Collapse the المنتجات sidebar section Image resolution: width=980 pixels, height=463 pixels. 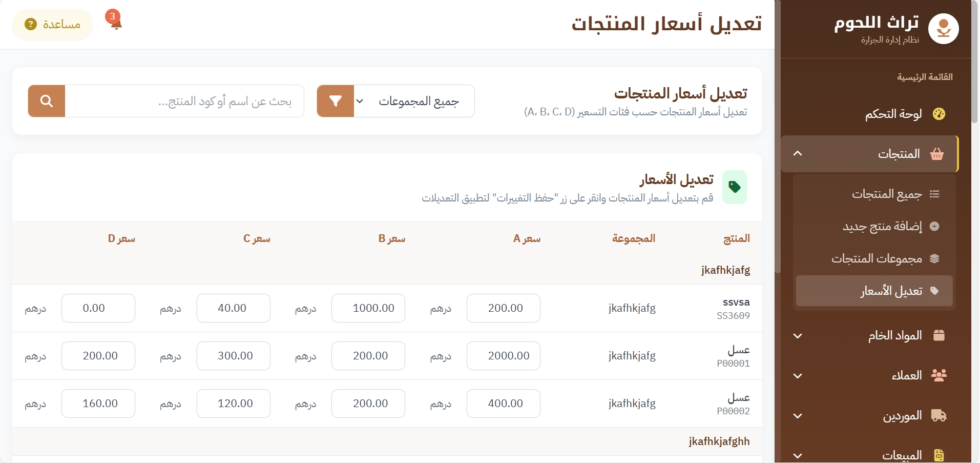click(x=798, y=154)
